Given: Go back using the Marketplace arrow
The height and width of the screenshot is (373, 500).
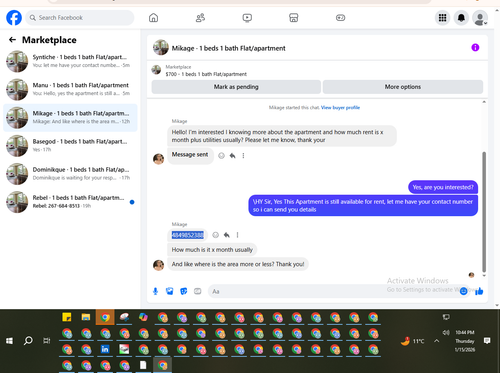Looking at the screenshot, I should click(12, 40).
